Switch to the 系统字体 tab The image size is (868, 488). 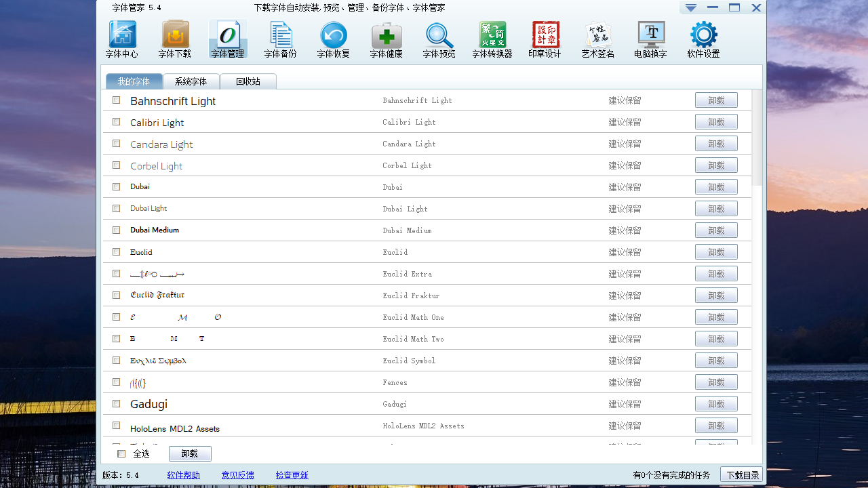point(191,81)
